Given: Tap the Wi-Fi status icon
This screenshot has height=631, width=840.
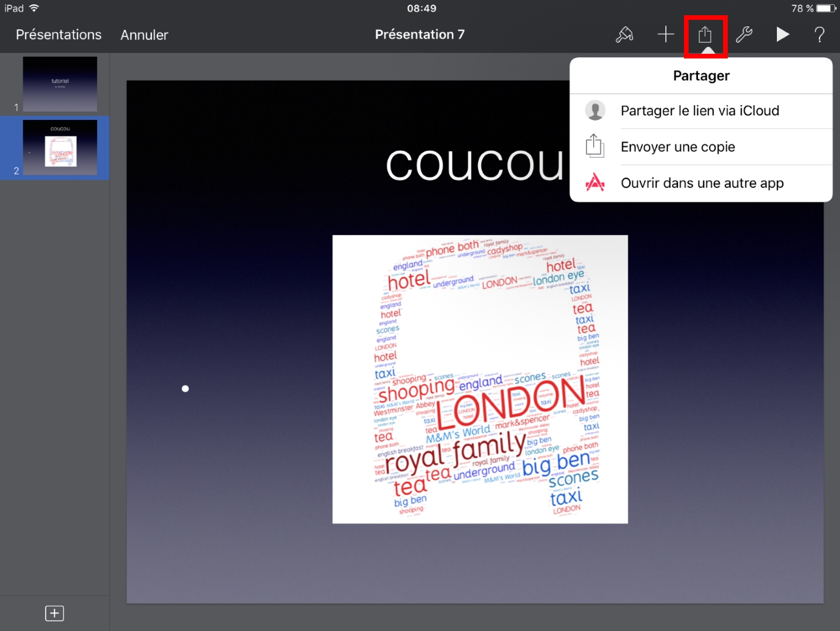Looking at the screenshot, I should pyautogui.click(x=34, y=8).
